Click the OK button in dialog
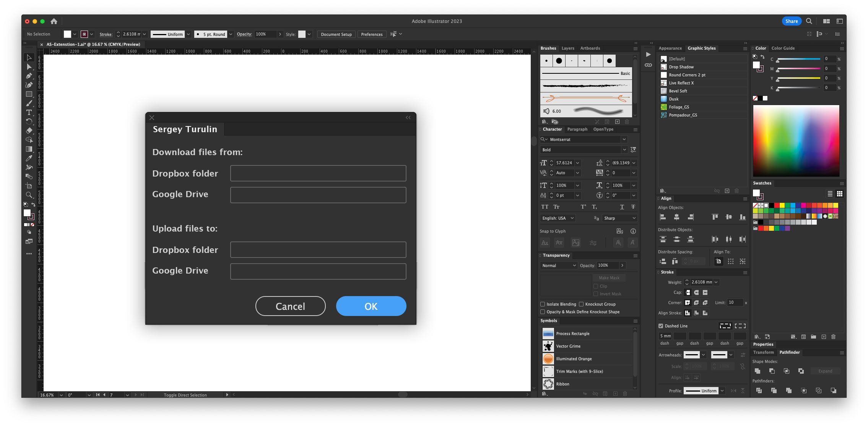The image size is (868, 426). (371, 306)
